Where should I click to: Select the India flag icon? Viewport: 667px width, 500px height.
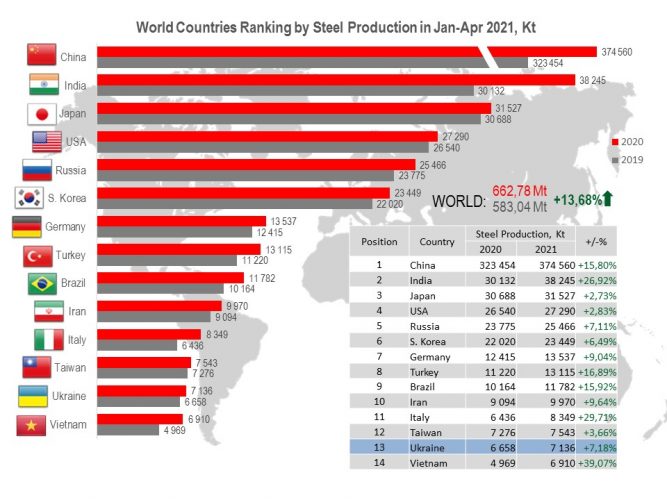click(x=44, y=84)
